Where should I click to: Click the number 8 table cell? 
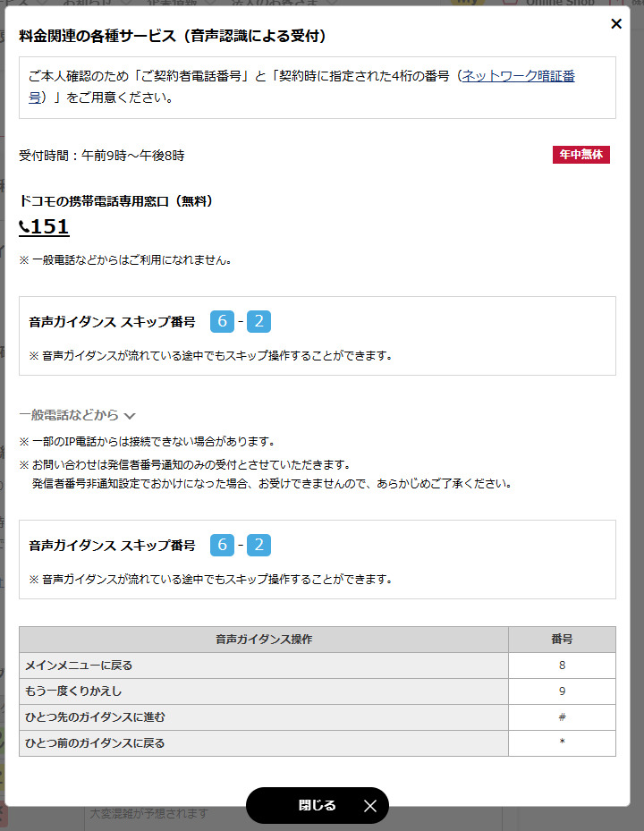click(x=562, y=666)
